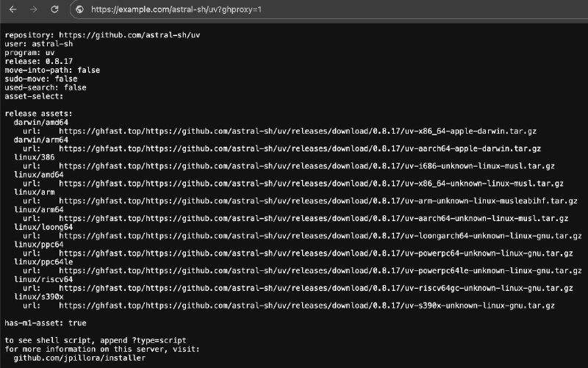The image size is (588, 368).
Task: Click the repository github.com/astral-sh/uv URL
Action: point(129,35)
